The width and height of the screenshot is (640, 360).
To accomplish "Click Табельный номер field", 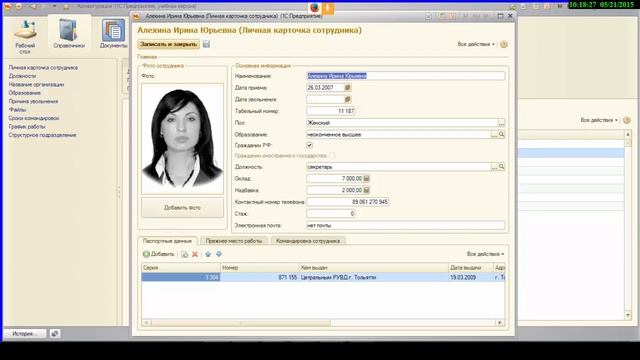I will (x=331, y=111).
